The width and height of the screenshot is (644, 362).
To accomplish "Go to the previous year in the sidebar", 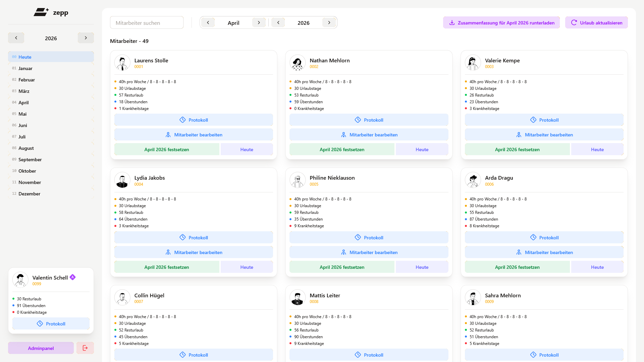I will coord(16,38).
